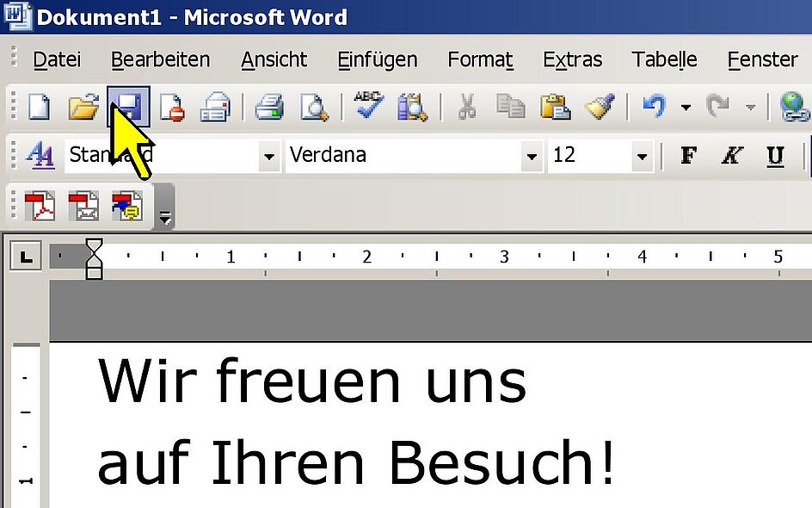Copy the selection to clipboard

(x=510, y=107)
